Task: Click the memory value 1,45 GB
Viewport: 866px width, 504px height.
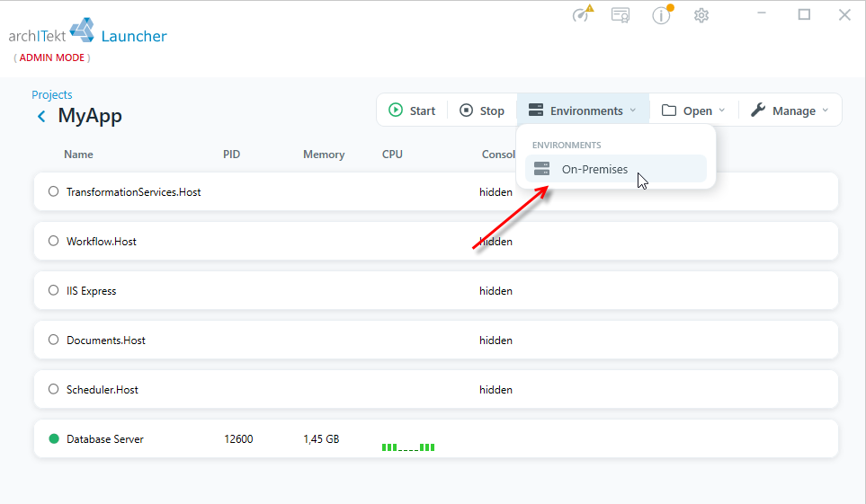Action: click(x=321, y=438)
